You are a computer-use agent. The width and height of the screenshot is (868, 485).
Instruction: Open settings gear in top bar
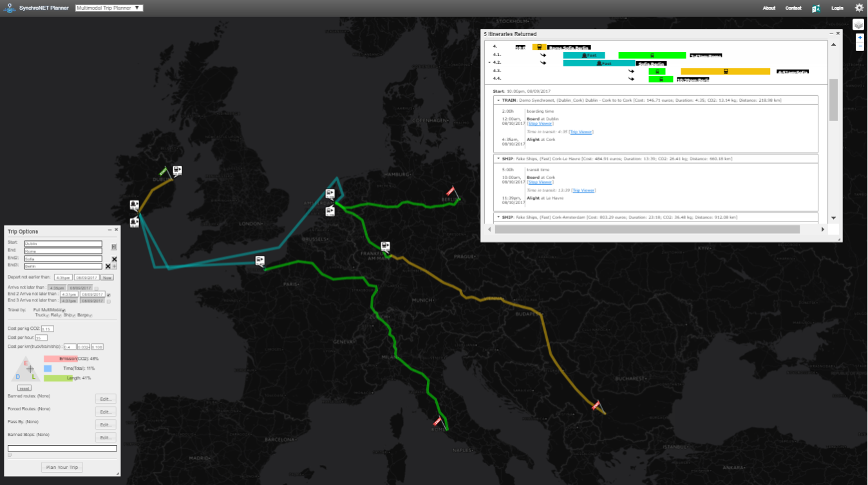tap(859, 8)
